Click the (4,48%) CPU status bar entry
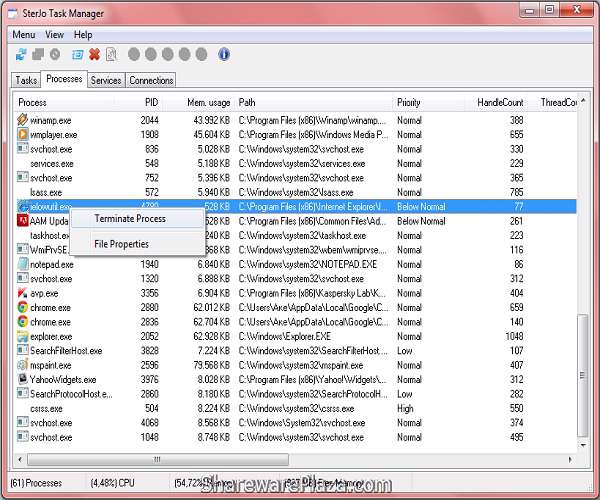The image size is (600, 500). (x=112, y=483)
